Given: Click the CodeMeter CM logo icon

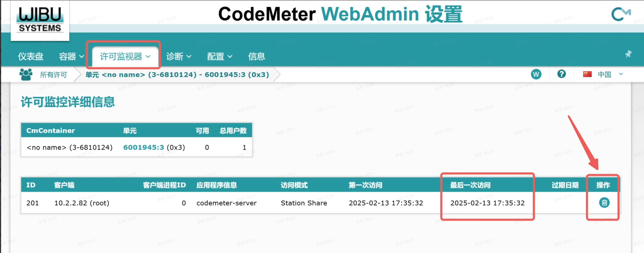Looking at the screenshot, I should 621,14.
